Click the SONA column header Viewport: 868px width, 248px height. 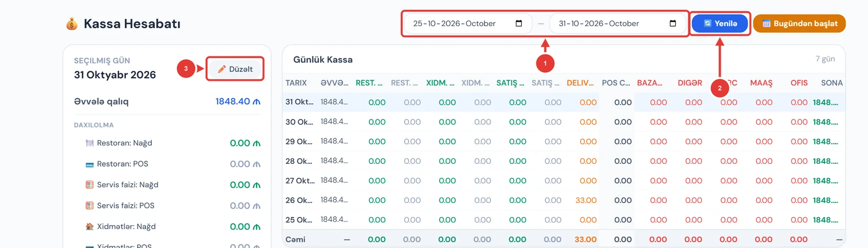832,83
